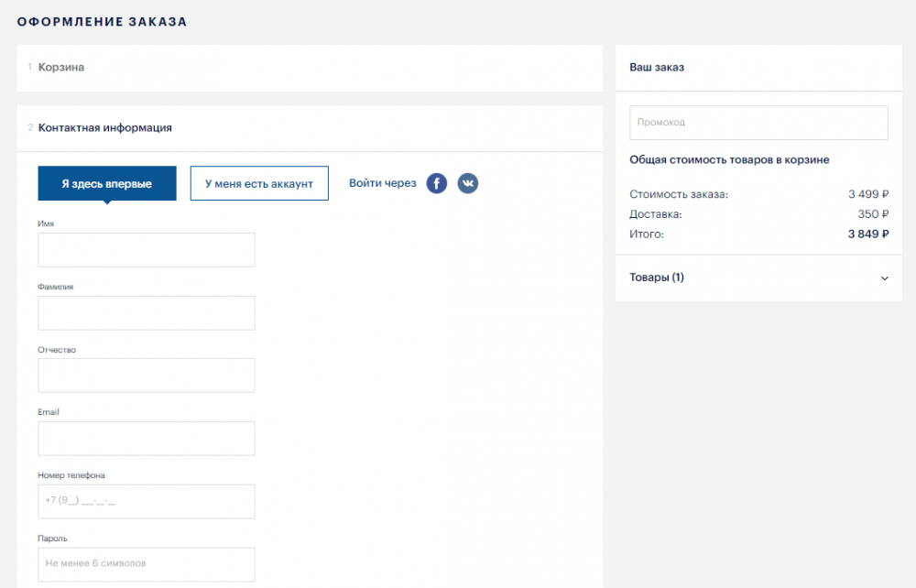
Task: Select the Я здесь впервые tab
Action: (x=107, y=183)
